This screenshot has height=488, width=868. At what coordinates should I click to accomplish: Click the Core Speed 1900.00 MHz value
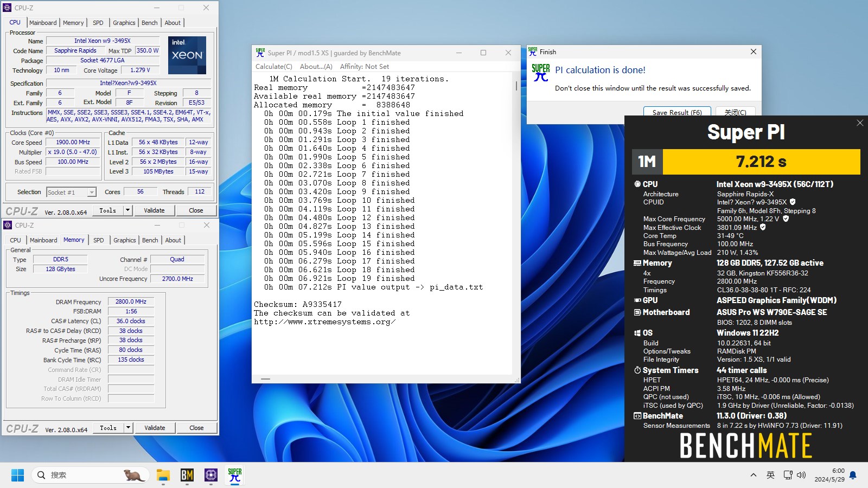tap(73, 143)
